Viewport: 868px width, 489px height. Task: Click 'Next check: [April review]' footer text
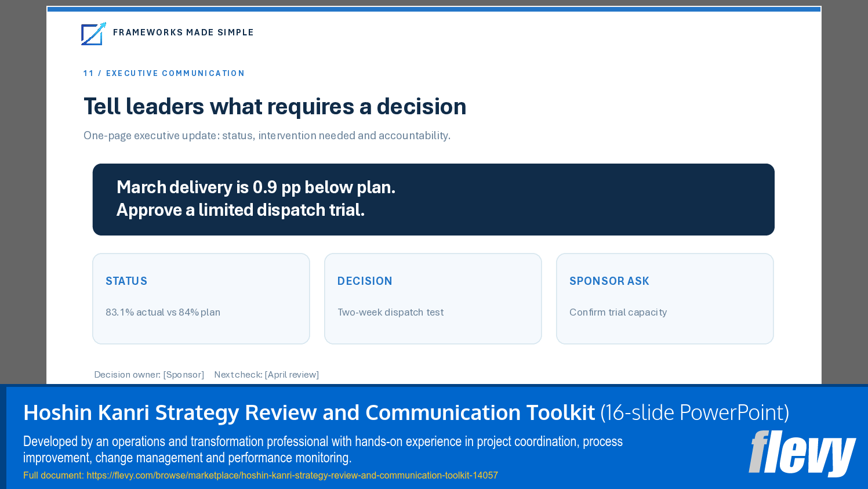[x=267, y=375]
